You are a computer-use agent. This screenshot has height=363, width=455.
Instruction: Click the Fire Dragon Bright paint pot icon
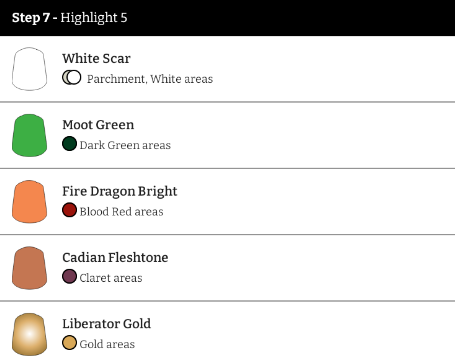pyautogui.click(x=29, y=202)
